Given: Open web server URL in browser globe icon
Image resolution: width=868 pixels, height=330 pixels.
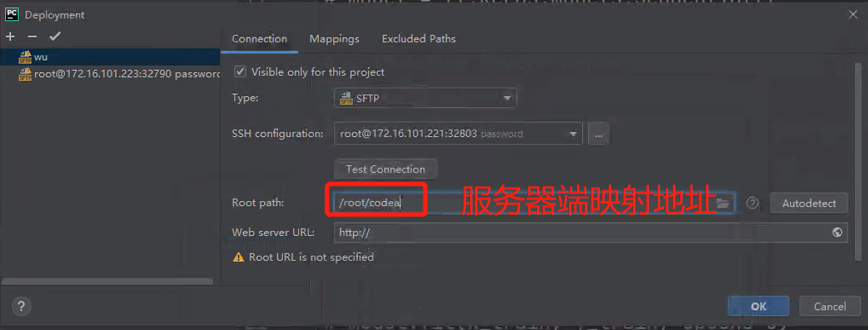Looking at the screenshot, I should [837, 232].
